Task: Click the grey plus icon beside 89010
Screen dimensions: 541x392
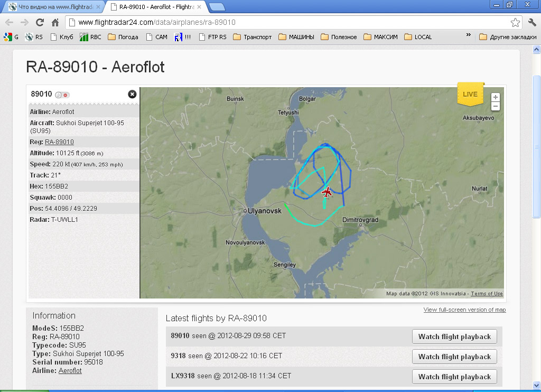Action: tap(59, 95)
